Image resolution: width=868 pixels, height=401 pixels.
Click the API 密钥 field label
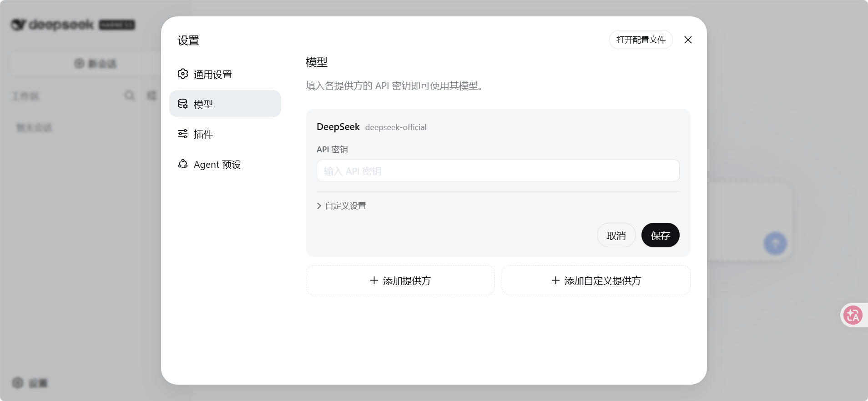click(332, 150)
